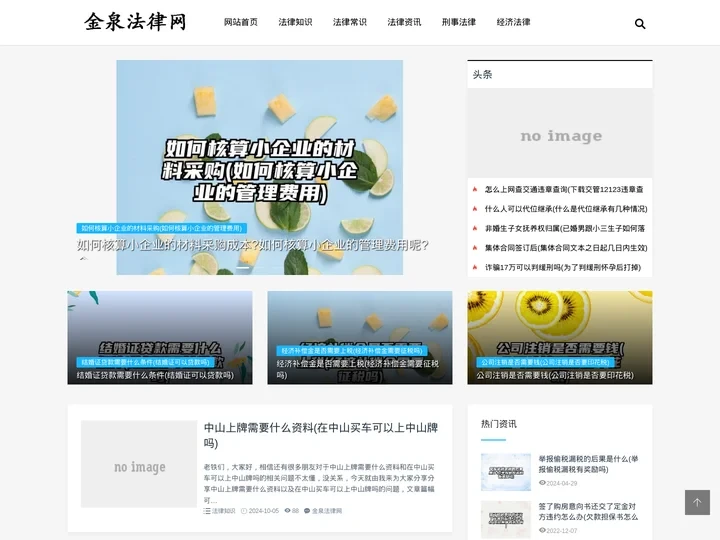Screen dimensions: 720x540
Task: Click date 2024-04-29 in hot news
Action: point(562,483)
